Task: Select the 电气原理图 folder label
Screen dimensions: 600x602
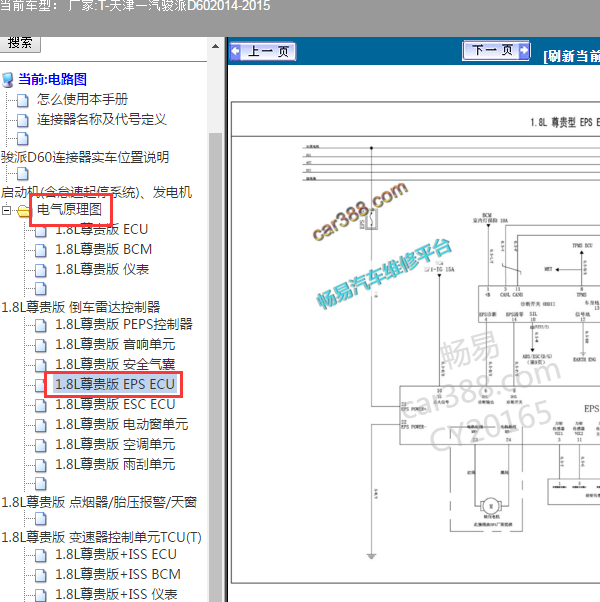Action: click(x=69, y=210)
